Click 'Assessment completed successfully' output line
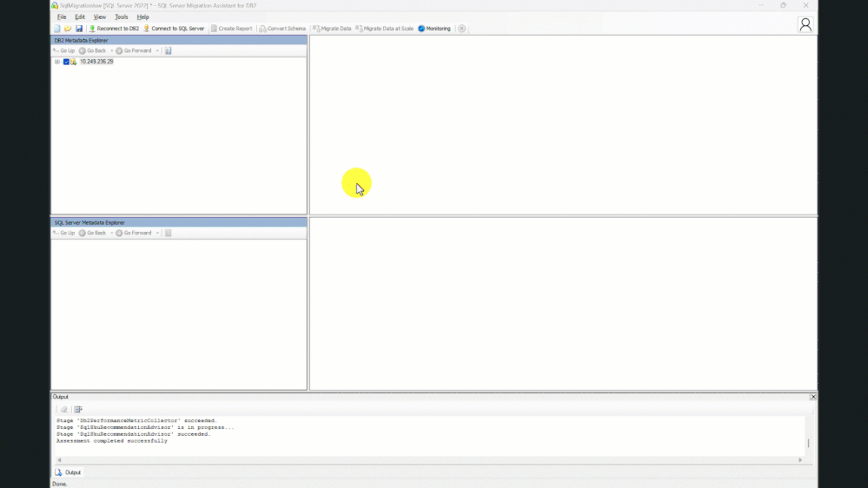 pos(112,441)
